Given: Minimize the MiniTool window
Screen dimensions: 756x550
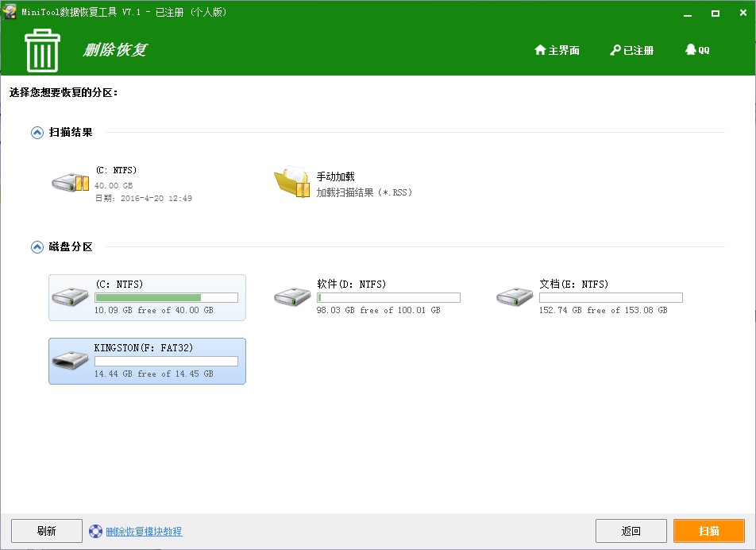Looking at the screenshot, I should pyautogui.click(x=688, y=14).
